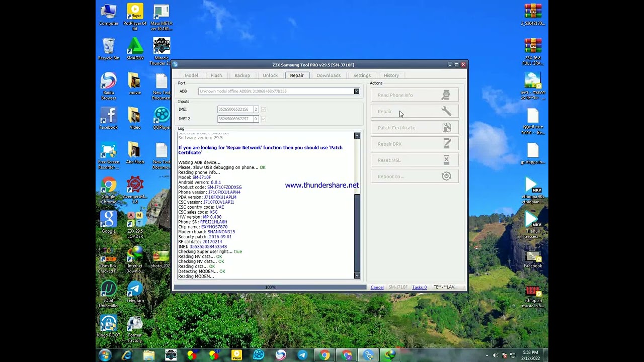Screen dimensions: 644x362
Task: Click the IMEI input field
Action: 235,109
